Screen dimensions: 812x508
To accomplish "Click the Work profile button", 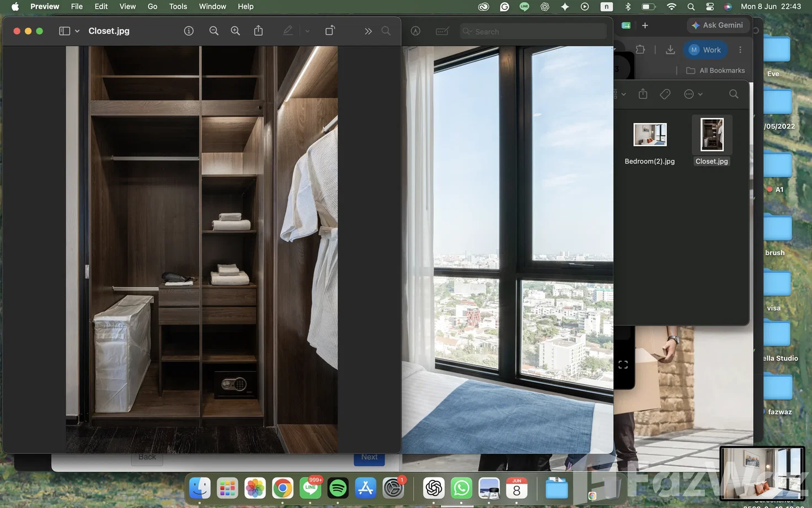I will (x=706, y=50).
